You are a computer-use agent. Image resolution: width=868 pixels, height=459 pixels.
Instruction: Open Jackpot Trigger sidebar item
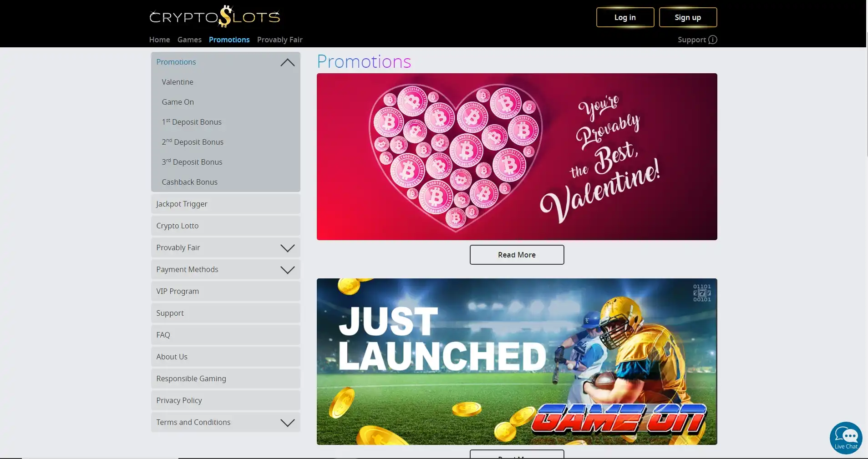(x=182, y=204)
